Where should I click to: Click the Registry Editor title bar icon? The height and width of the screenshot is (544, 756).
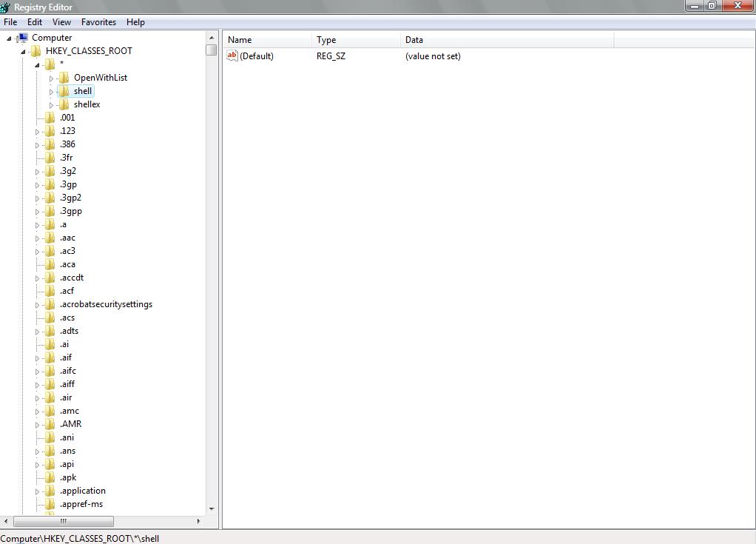5,7
